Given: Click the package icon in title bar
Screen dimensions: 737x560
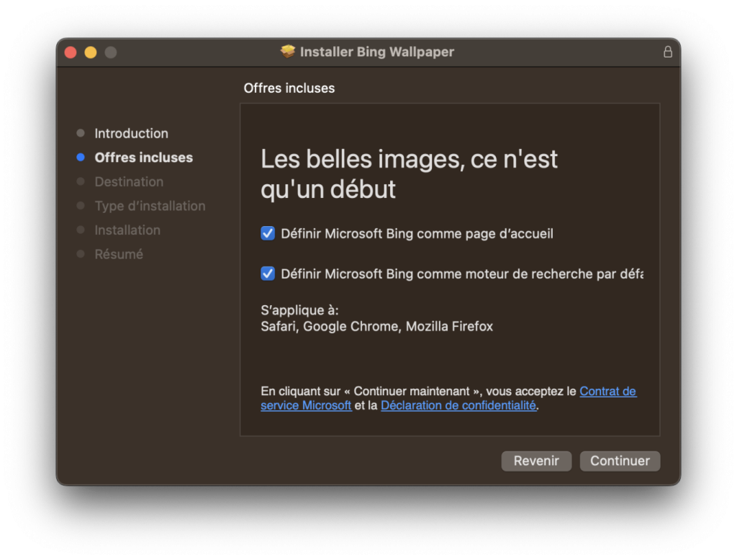Looking at the screenshot, I should 288,52.
